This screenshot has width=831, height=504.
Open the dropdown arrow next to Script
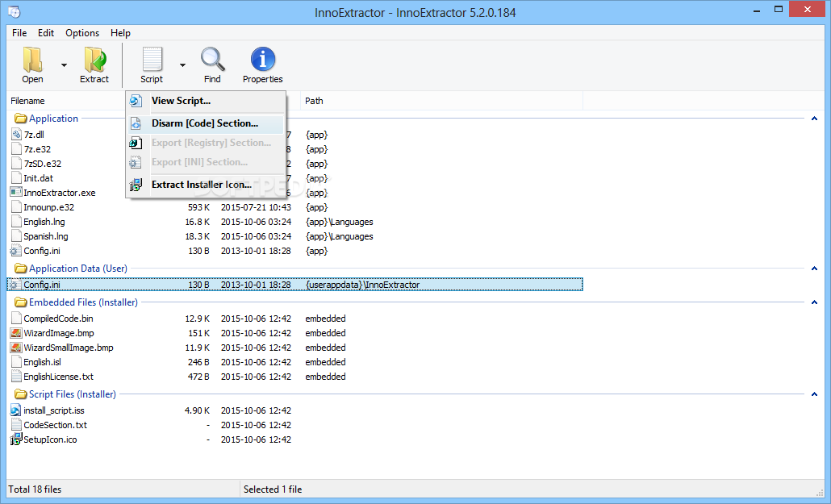click(x=182, y=65)
